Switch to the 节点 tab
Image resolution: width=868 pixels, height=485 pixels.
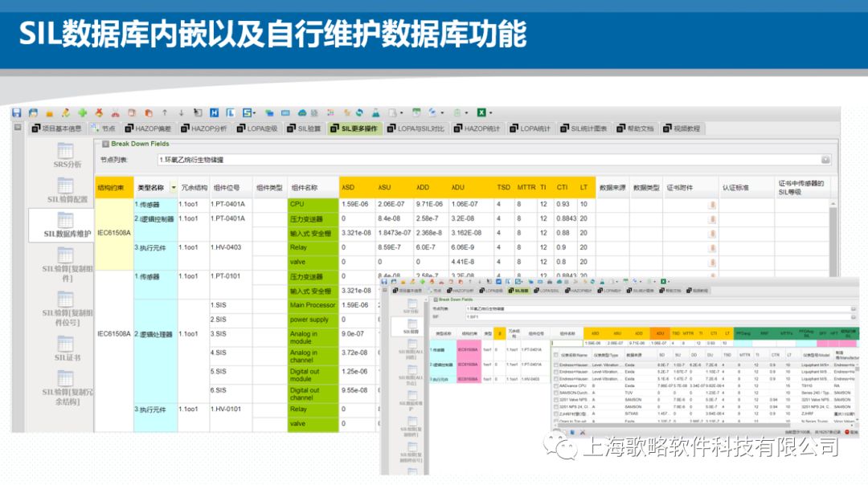click(x=104, y=128)
